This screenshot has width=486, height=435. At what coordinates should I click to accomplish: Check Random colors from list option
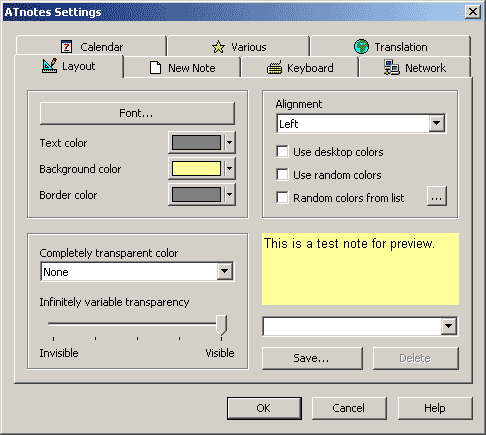point(282,198)
